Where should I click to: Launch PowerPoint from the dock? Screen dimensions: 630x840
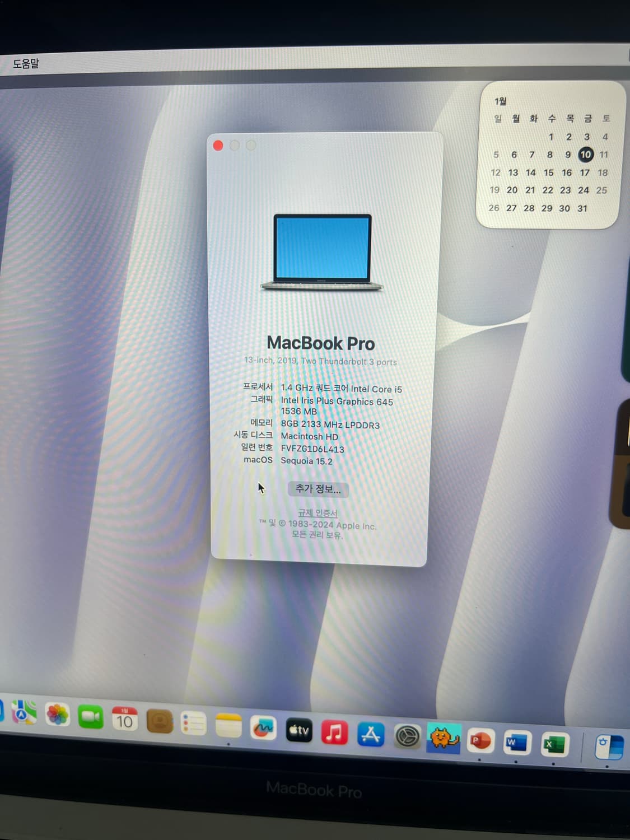[480, 741]
